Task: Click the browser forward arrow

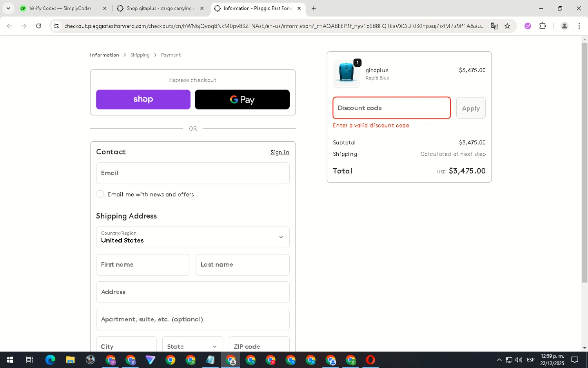Action: (24, 26)
